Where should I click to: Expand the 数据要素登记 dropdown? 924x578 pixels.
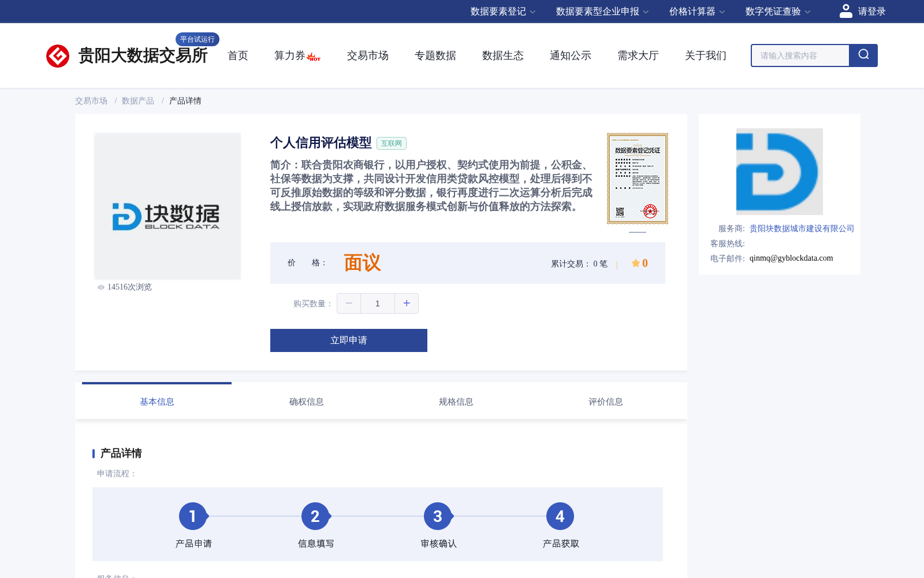(x=503, y=12)
